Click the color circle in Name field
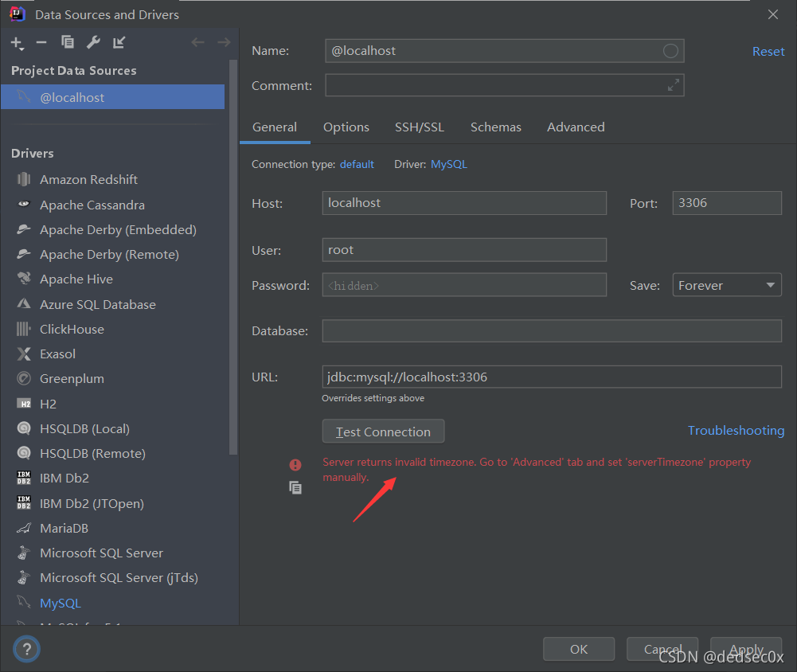The image size is (797, 672). pos(670,51)
